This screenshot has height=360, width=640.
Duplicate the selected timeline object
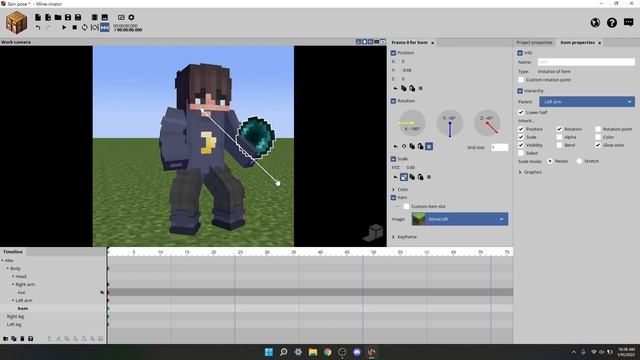point(14,338)
